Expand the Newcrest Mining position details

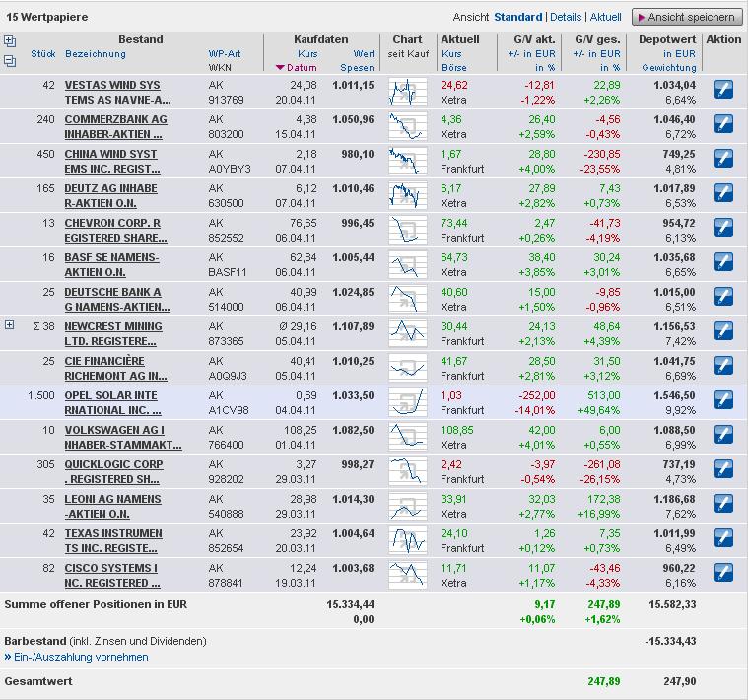[x=9, y=325]
